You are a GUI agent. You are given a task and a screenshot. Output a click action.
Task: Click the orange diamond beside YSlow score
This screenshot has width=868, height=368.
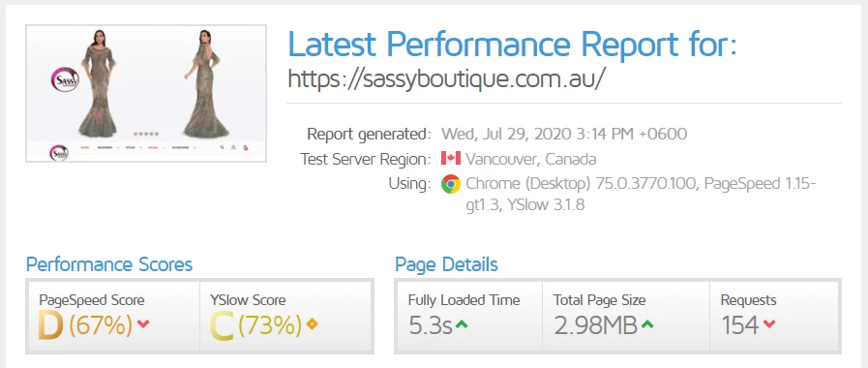312,324
